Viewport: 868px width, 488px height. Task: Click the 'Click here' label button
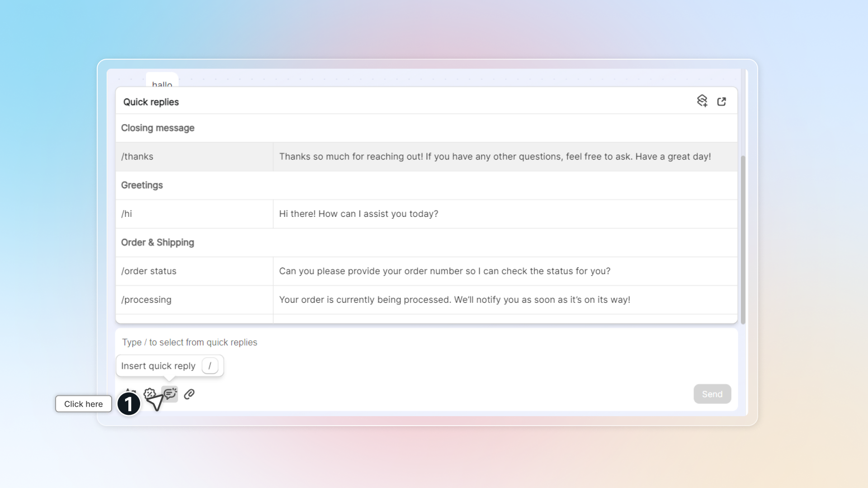pyautogui.click(x=84, y=404)
